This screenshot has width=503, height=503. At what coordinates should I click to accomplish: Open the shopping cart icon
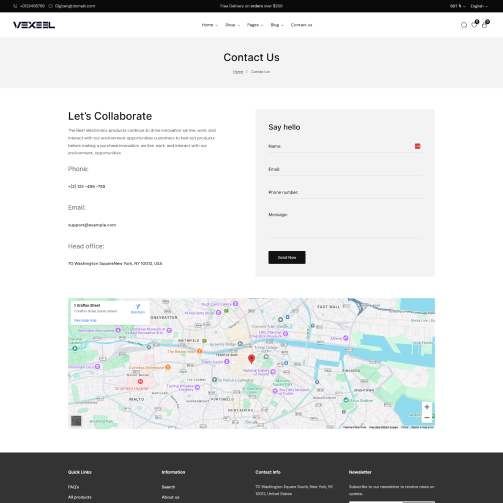coord(485,25)
